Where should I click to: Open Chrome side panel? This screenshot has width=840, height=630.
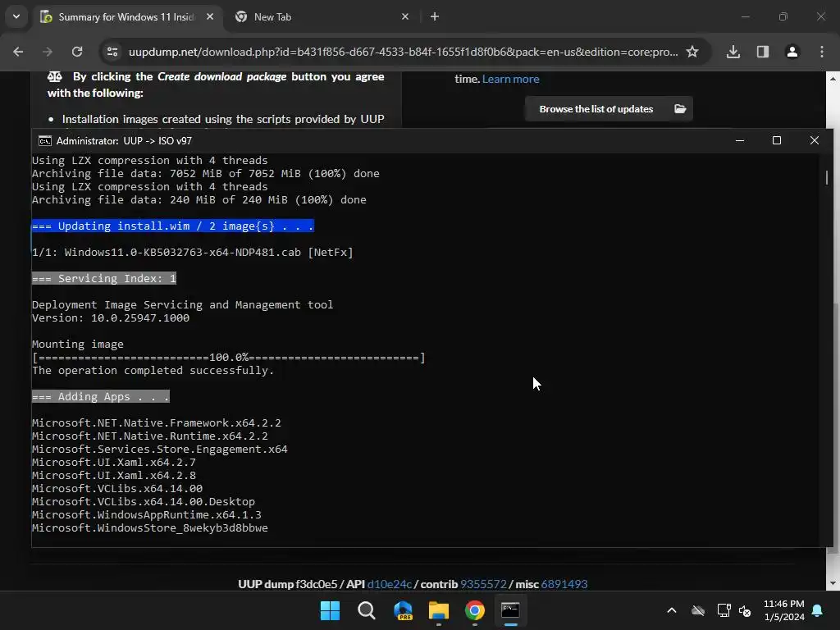[763, 52]
